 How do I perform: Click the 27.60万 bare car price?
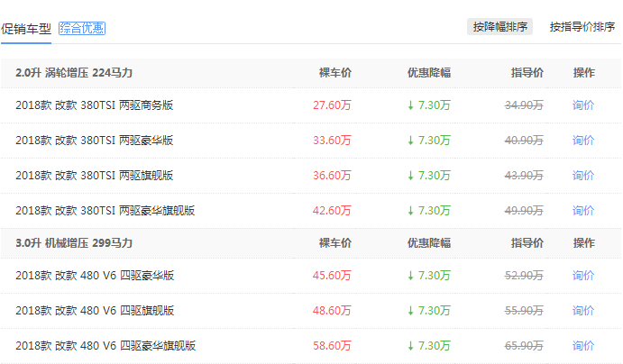pos(332,105)
